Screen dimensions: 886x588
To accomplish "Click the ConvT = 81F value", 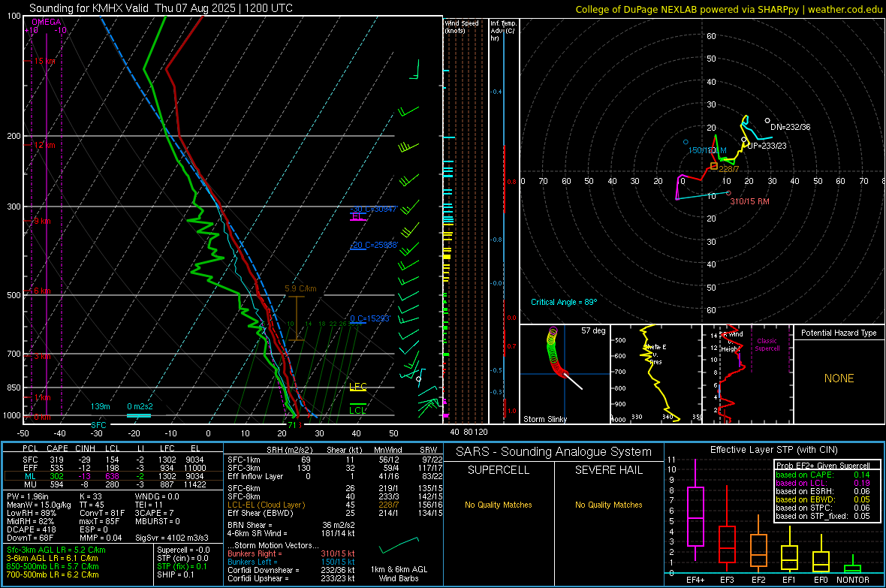I will coord(101,513).
